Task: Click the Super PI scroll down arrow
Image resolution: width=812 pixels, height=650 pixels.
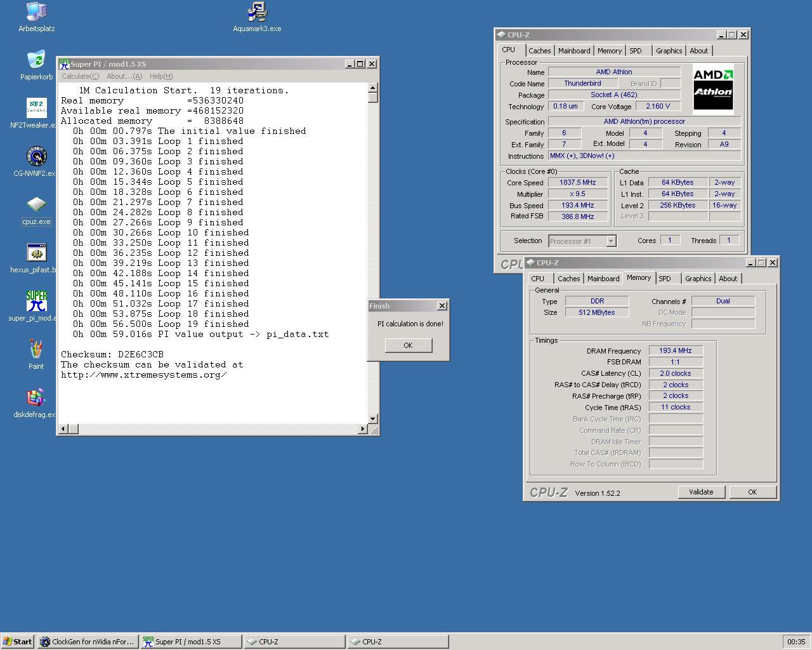Action: pos(373,419)
